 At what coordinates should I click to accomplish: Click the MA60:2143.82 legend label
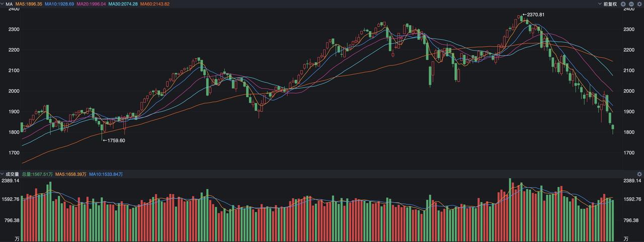154,4
